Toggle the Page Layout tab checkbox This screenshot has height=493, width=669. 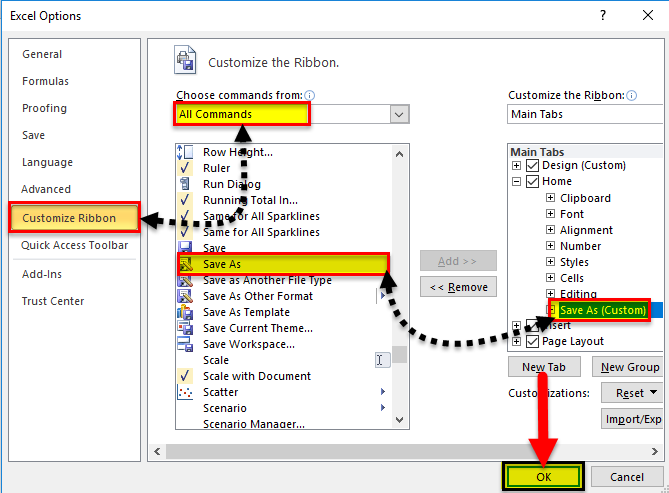pyautogui.click(x=532, y=341)
